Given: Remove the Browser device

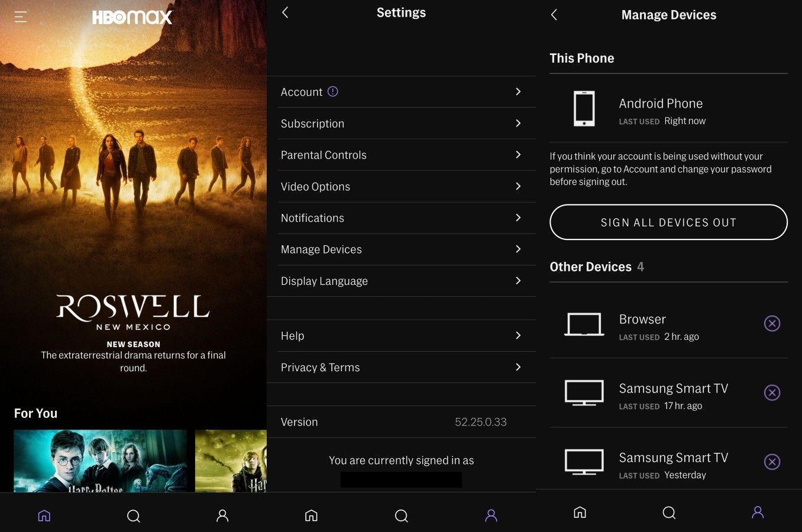Looking at the screenshot, I should click(772, 323).
